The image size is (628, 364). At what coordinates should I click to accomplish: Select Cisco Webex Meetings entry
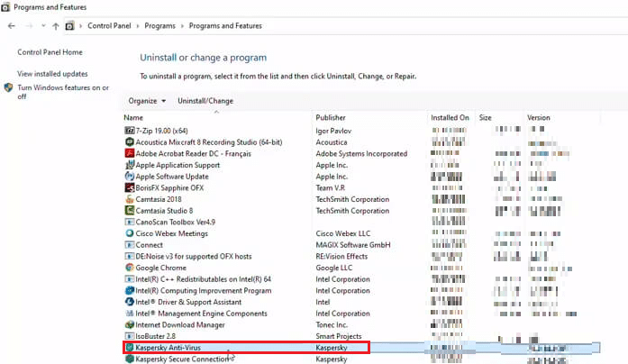coord(171,233)
